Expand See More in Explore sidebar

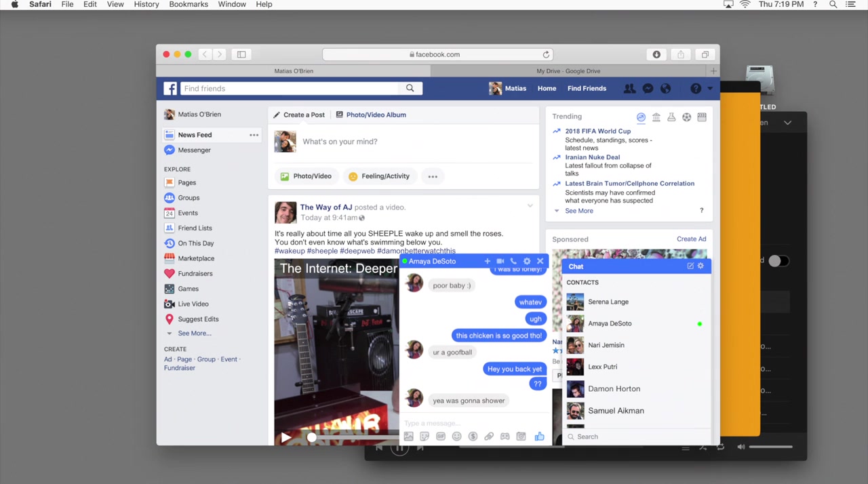[x=194, y=334]
